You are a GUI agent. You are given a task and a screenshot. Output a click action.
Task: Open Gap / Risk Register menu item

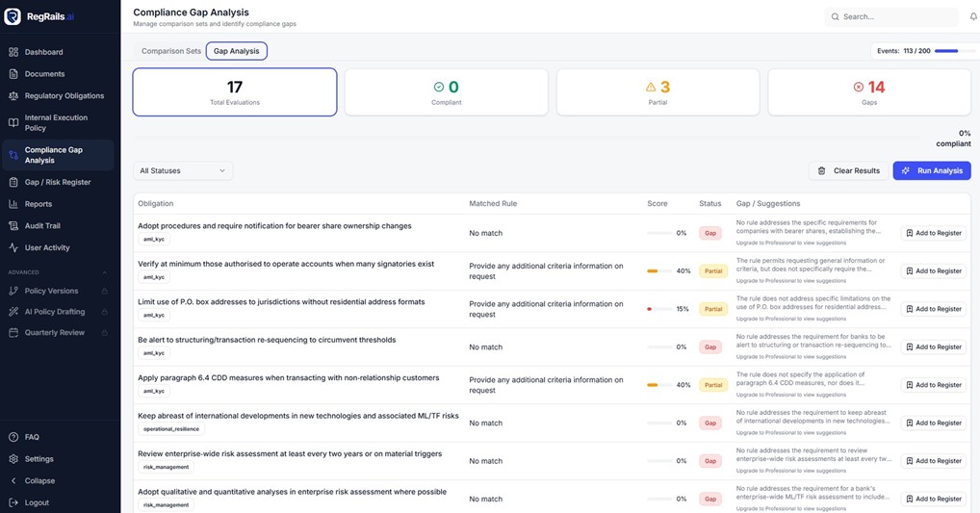point(57,182)
